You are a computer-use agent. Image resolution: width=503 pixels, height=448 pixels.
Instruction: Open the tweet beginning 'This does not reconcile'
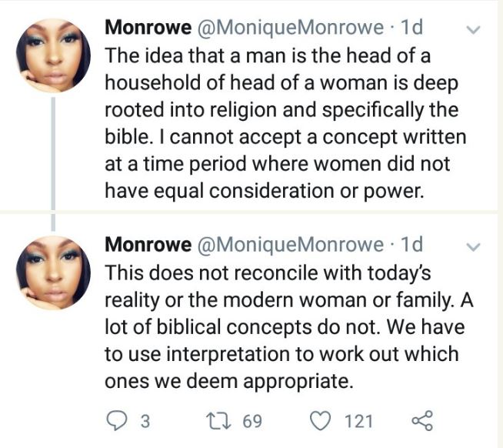(288, 327)
